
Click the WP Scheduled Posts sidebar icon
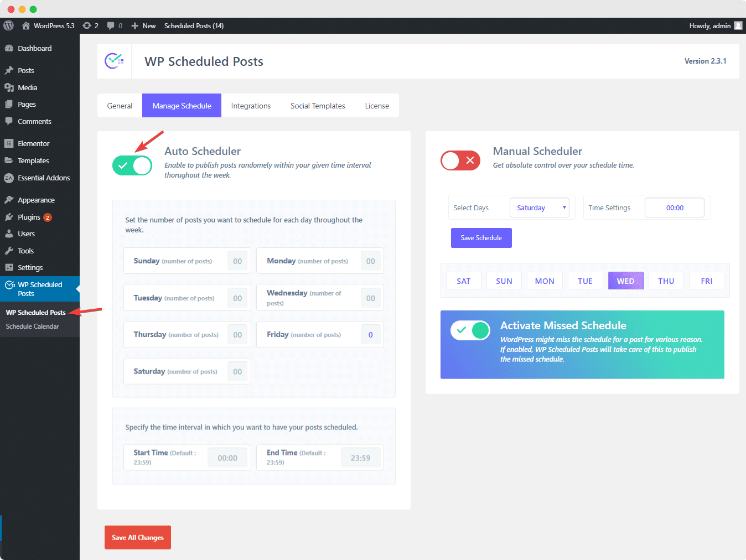[x=9, y=285]
